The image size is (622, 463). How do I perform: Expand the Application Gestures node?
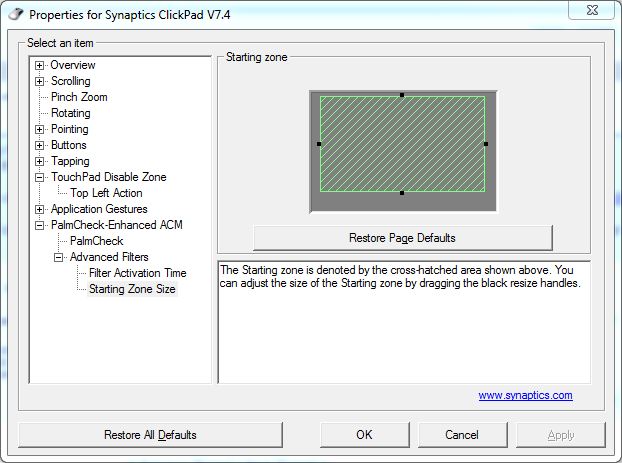click(x=39, y=209)
